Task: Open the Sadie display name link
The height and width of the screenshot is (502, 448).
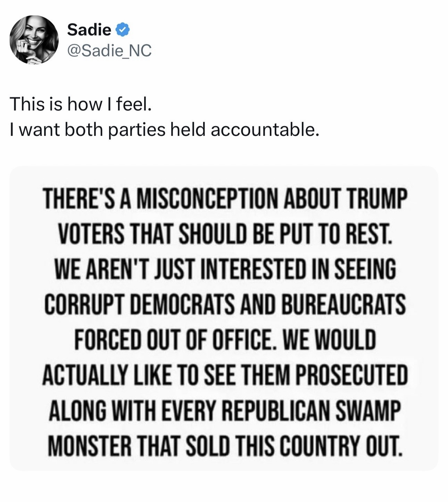Action: [89, 30]
